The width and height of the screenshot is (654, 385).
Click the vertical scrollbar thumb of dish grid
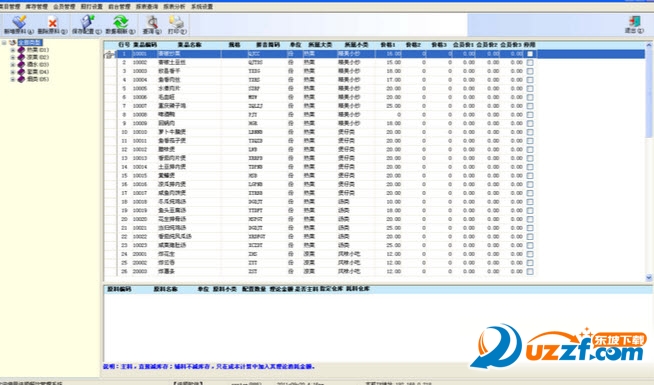(x=649, y=93)
